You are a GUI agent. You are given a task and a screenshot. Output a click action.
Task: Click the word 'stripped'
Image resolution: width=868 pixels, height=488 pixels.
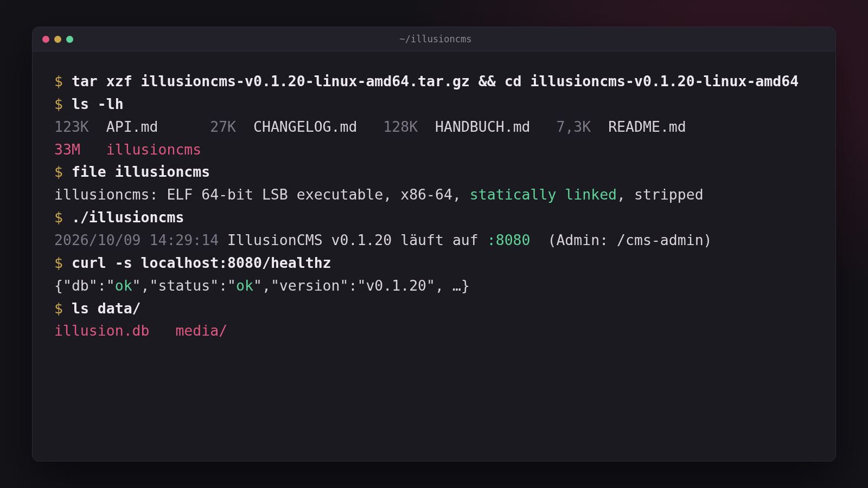click(x=668, y=195)
